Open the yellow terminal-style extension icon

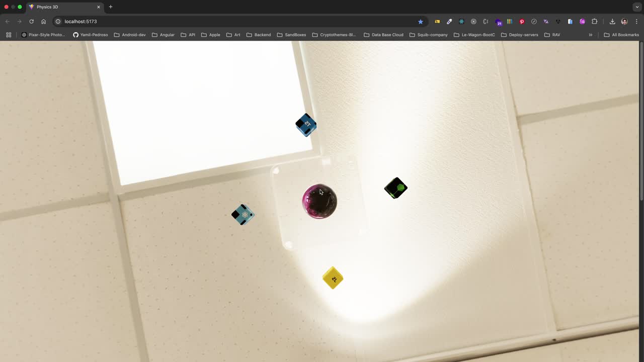tap(437, 22)
